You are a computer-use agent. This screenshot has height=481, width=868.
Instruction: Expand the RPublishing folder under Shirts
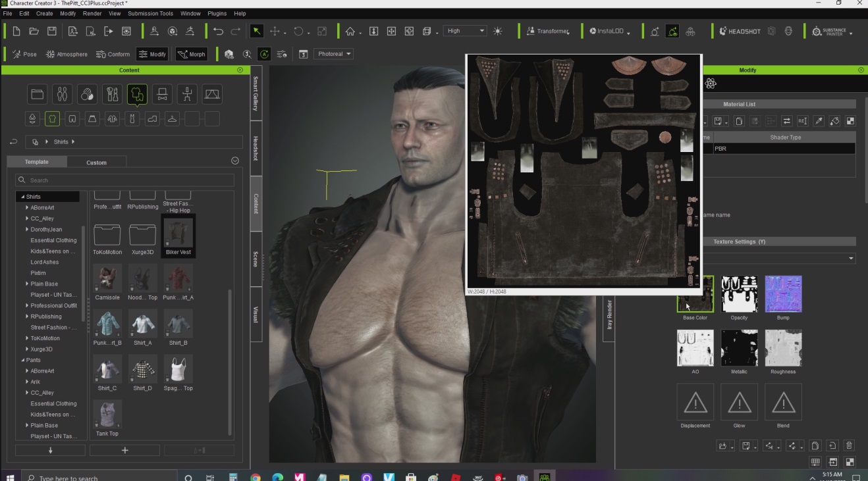coord(27,316)
